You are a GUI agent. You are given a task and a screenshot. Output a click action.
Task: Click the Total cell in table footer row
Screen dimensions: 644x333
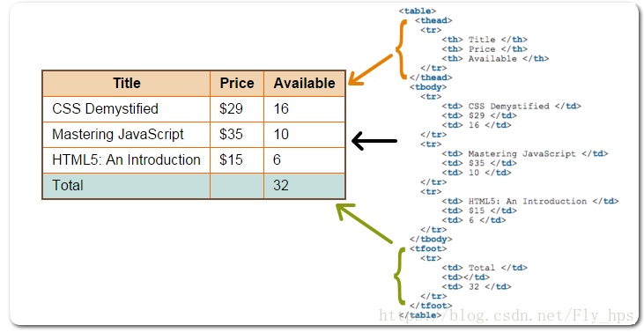127,186
